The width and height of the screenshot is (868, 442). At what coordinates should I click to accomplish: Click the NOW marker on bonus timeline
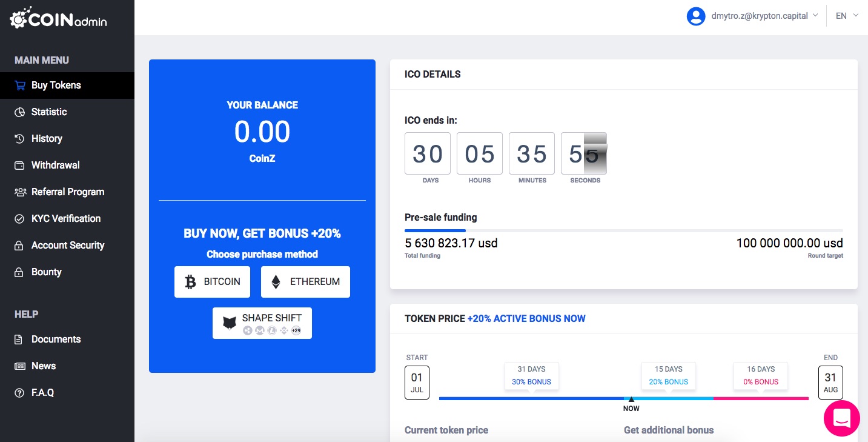point(631,403)
